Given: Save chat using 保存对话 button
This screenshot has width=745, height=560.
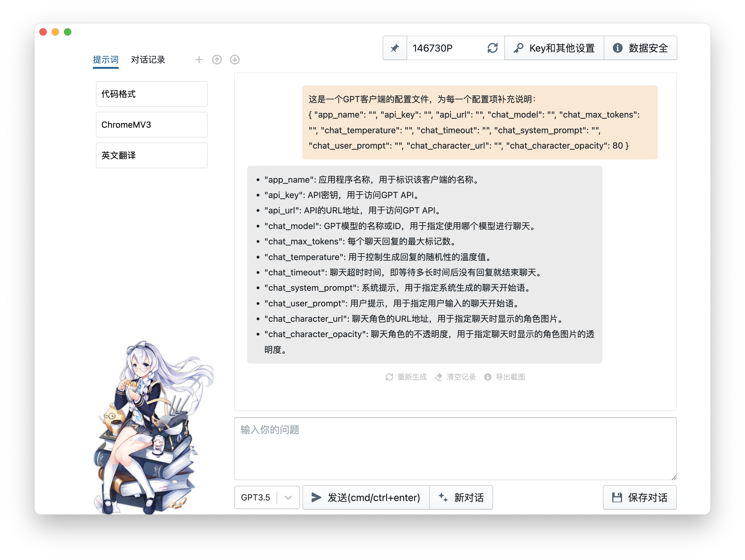Looking at the screenshot, I should [640, 497].
